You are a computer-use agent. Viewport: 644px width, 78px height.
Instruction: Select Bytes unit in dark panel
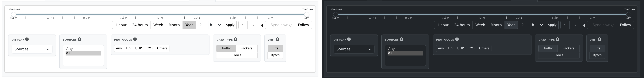pyautogui.click(x=597, y=55)
